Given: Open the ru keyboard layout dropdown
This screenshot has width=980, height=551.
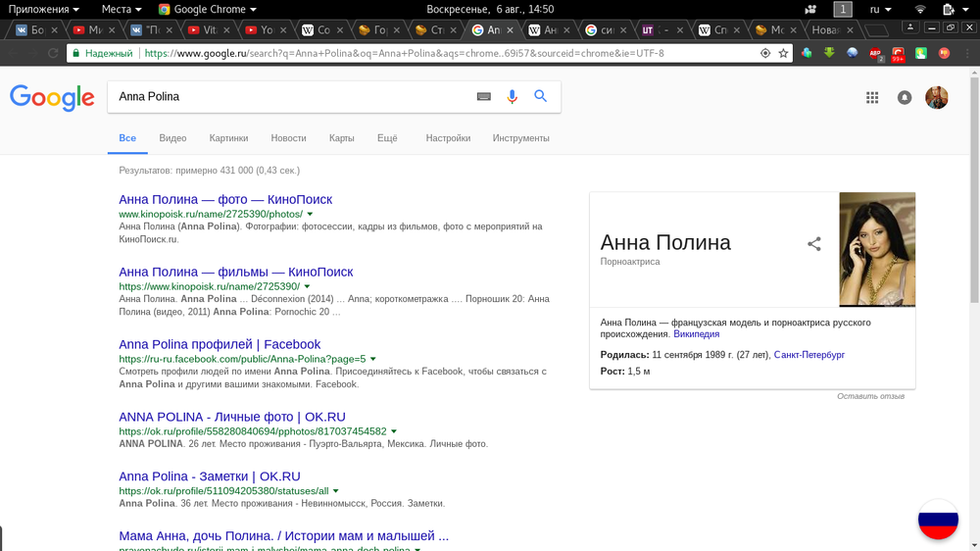Looking at the screenshot, I should click(x=880, y=9).
